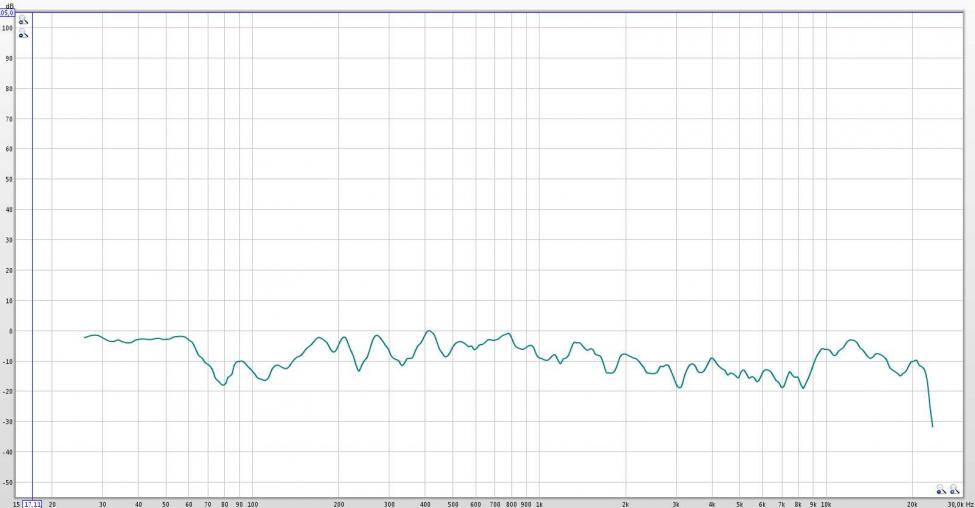Click the 5k label on the frequency axis
This screenshot has width=975, height=508.
(x=739, y=504)
